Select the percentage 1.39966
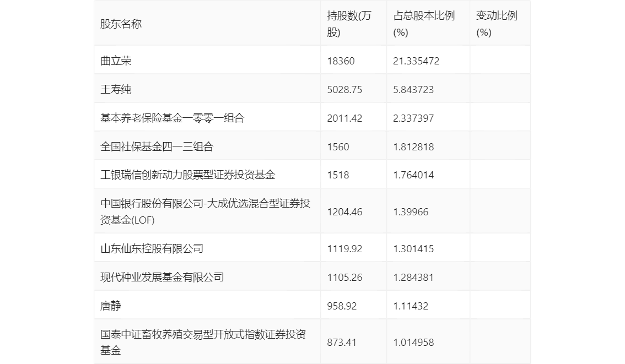Viewport: 625px width, 364px height. pos(411,212)
